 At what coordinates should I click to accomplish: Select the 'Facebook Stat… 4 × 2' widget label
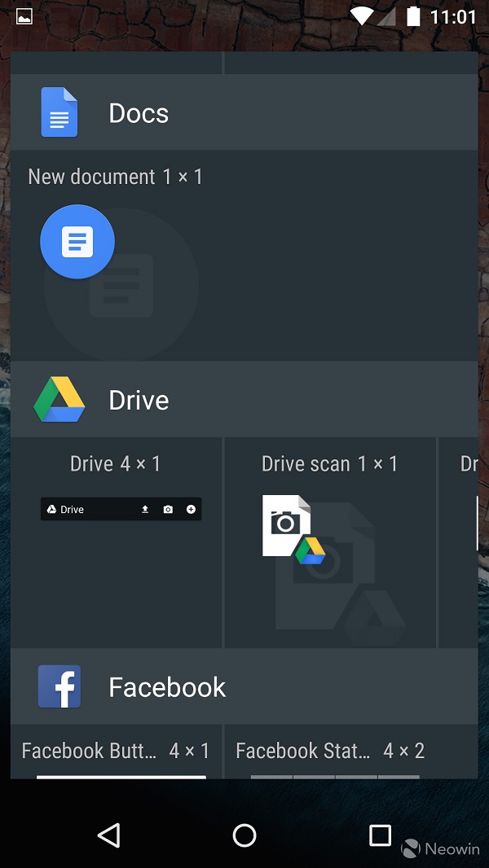click(330, 751)
